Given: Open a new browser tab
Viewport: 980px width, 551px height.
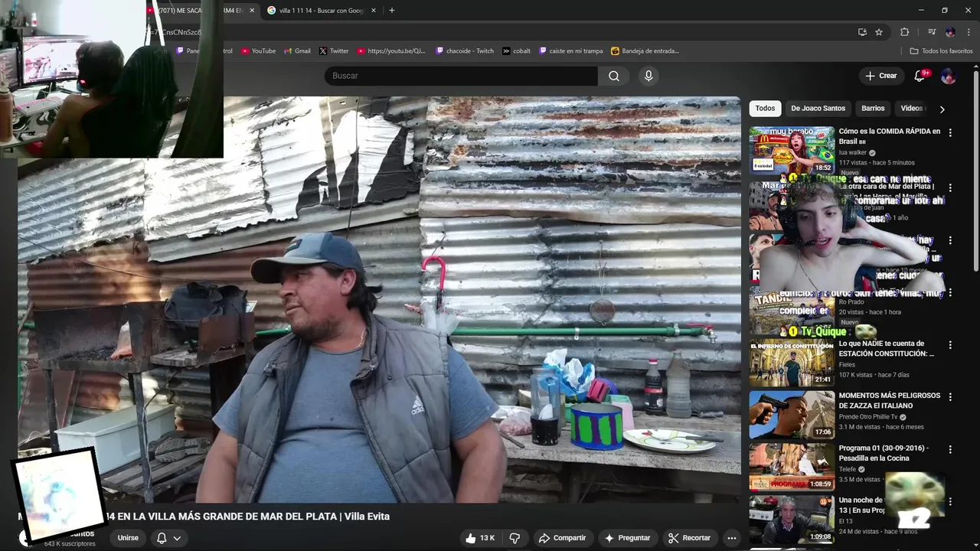Looking at the screenshot, I should (x=392, y=11).
